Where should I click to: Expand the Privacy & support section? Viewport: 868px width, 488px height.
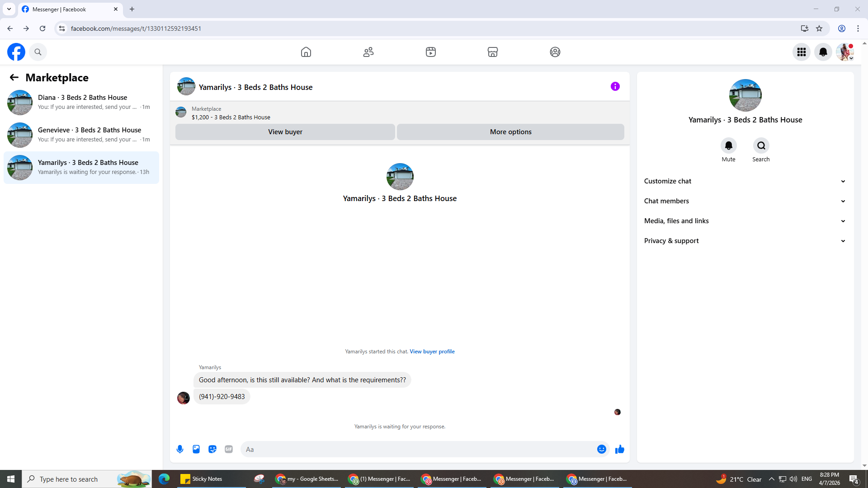[x=745, y=241]
